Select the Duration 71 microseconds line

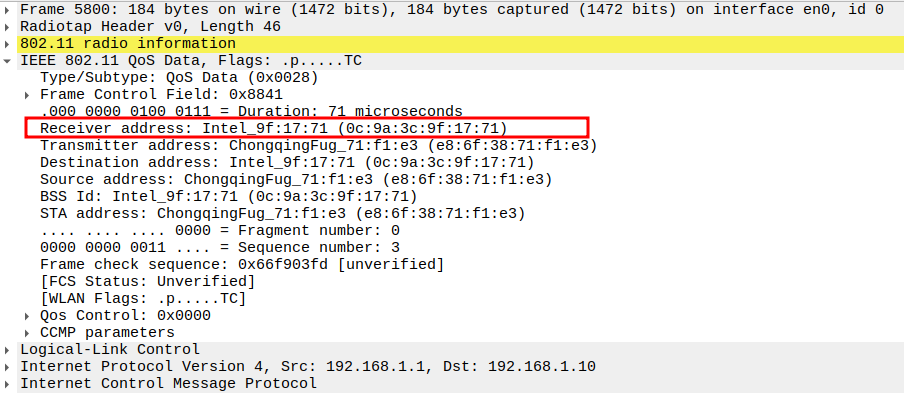[251, 111]
